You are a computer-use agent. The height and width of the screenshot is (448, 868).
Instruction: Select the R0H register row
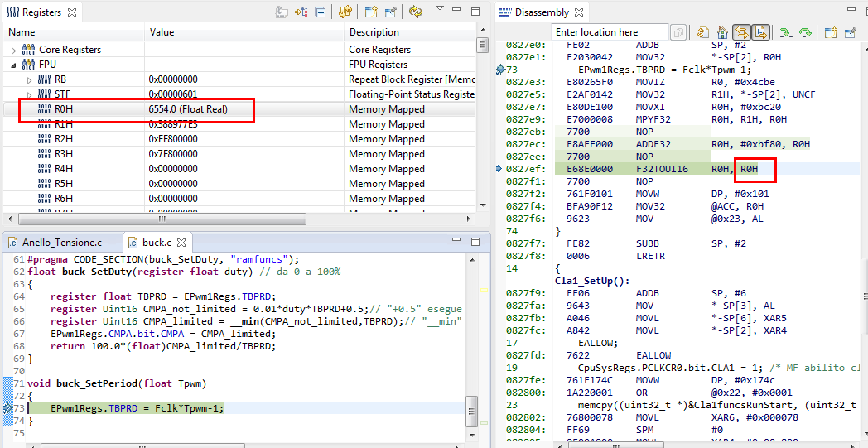(239, 109)
